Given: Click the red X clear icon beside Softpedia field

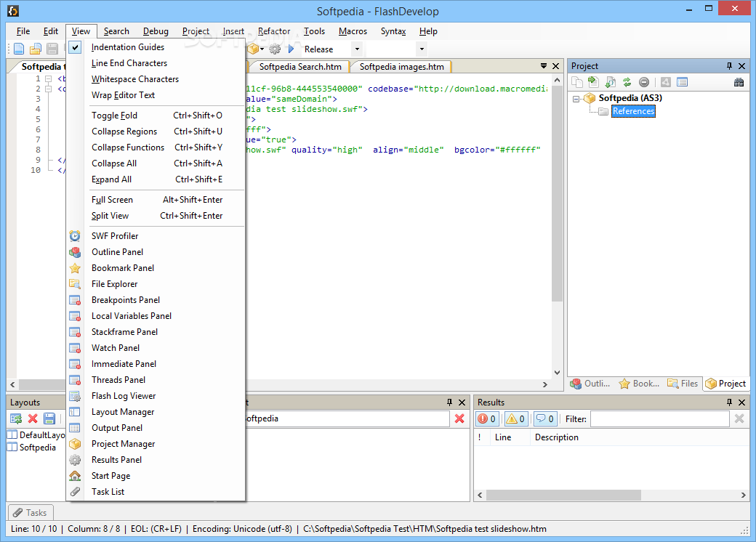Looking at the screenshot, I should click(x=459, y=418).
